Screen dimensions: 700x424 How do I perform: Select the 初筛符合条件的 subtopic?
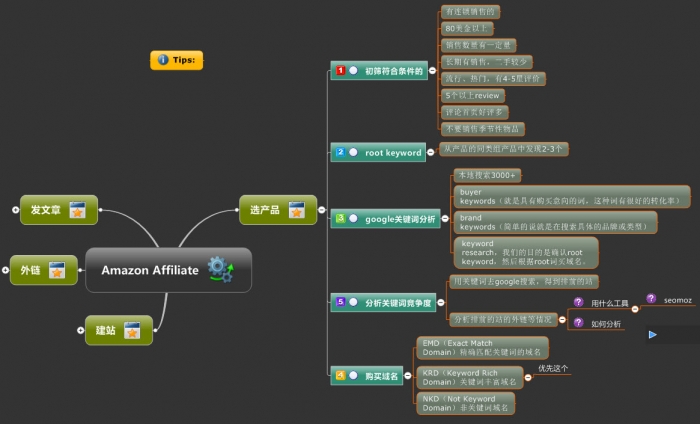click(x=379, y=71)
